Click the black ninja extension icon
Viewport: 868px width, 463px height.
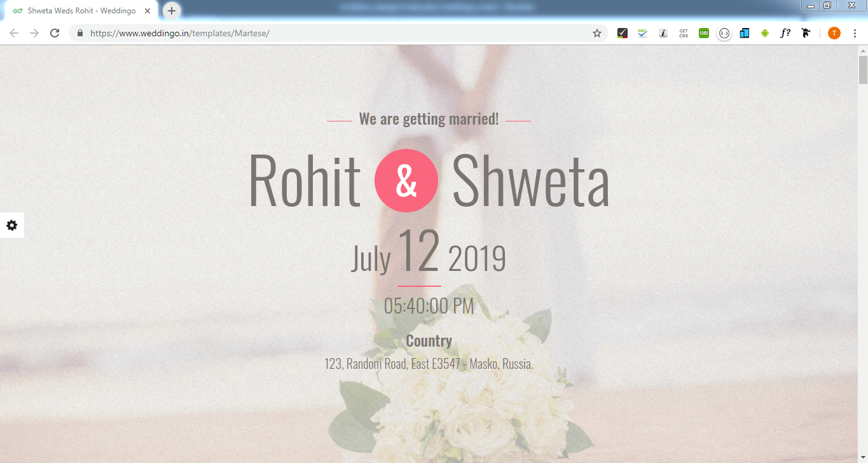pos(806,33)
